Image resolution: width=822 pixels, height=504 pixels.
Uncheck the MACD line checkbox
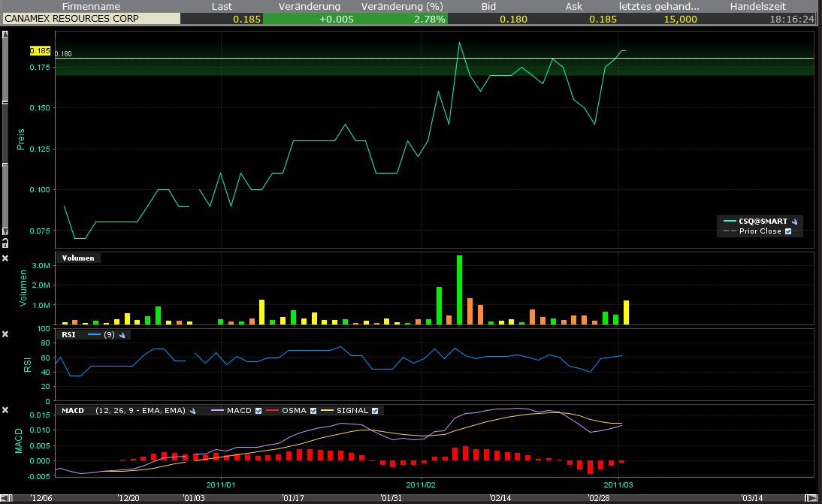[258, 411]
